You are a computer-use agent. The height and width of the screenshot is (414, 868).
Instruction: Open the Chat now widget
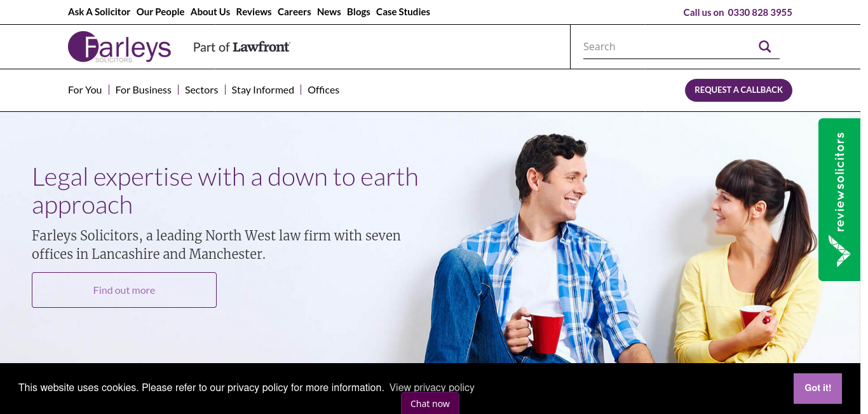(x=430, y=403)
